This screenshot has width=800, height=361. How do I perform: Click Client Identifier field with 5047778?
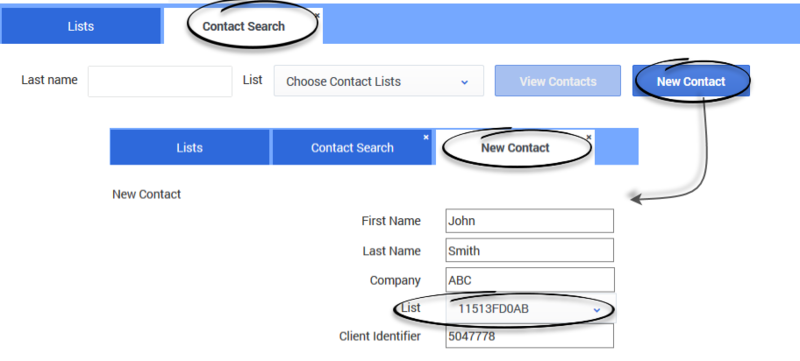[529, 336]
